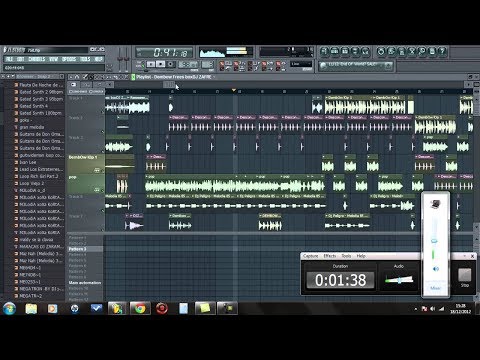Click the transport Stop button
The height and width of the screenshot is (360, 480).
point(161,64)
